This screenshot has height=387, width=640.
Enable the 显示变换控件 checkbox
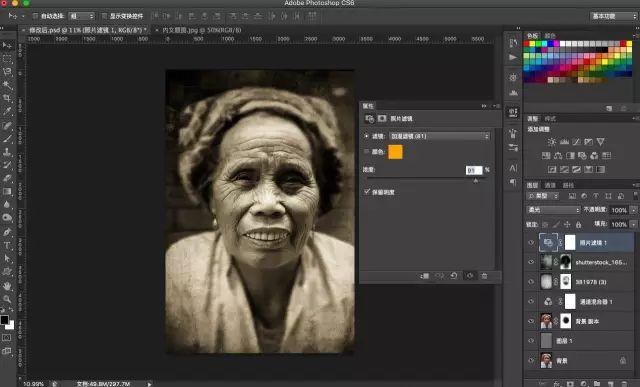pyautogui.click(x=104, y=16)
